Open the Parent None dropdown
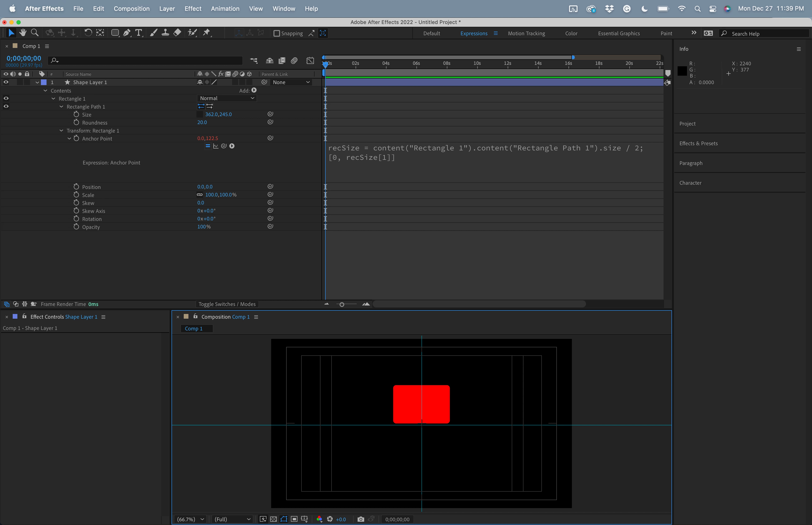Screen dimensions: 812x525 point(291,82)
